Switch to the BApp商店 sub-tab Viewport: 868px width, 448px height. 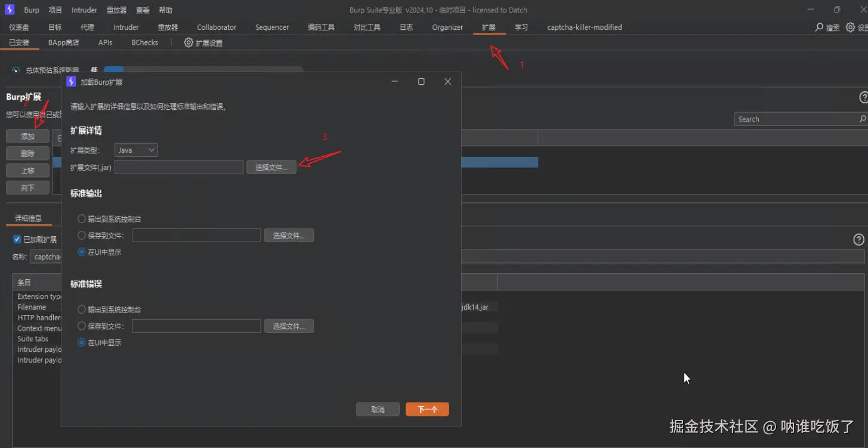coord(64,43)
